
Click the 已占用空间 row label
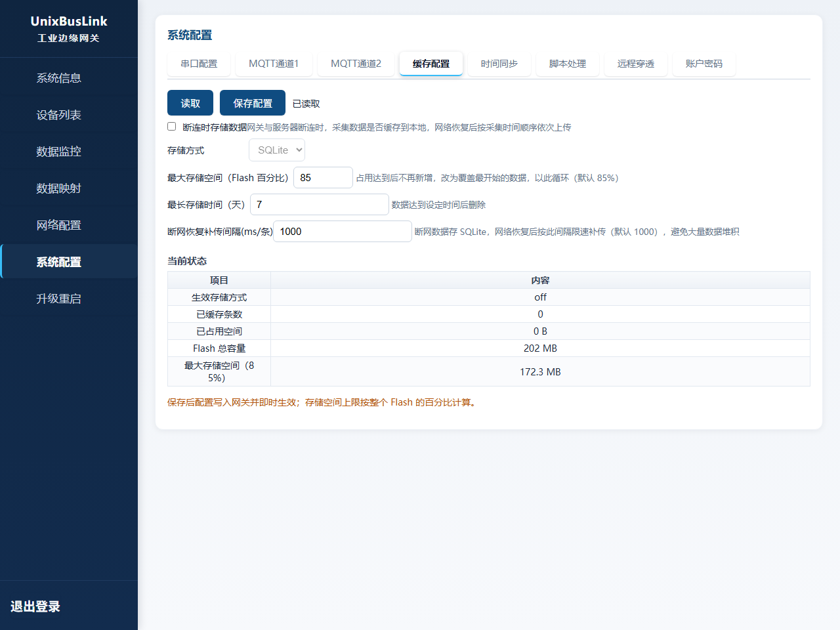point(219,331)
